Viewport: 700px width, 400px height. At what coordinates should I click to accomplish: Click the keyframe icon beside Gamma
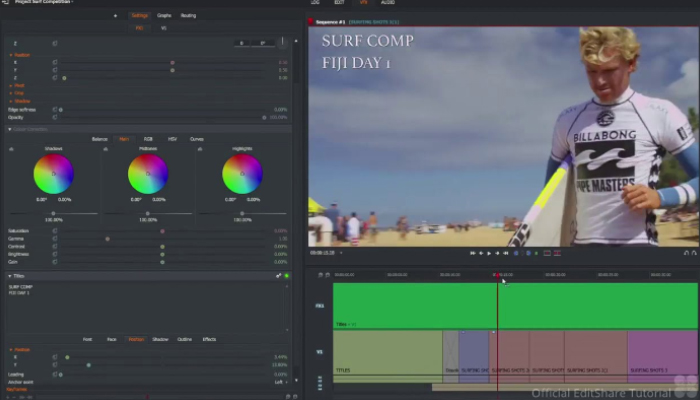[55, 239]
